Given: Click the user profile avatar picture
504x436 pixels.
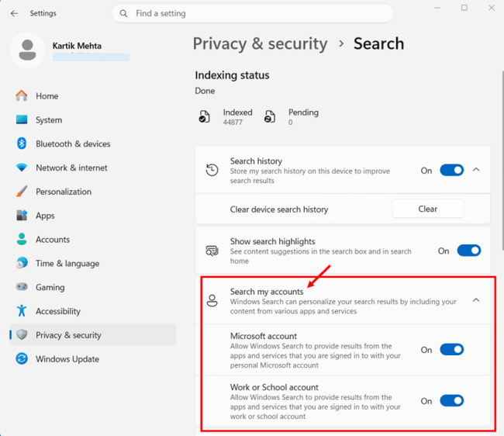Looking at the screenshot, I should click(28, 50).
